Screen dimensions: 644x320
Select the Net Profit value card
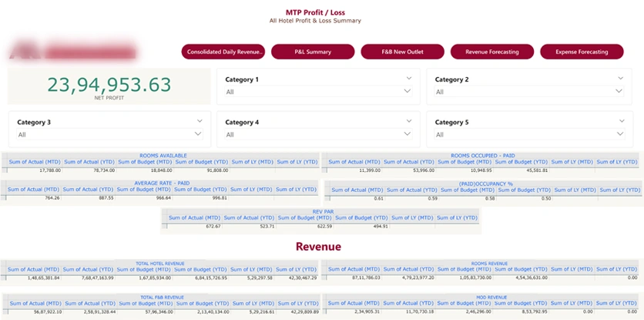[107, 86]
